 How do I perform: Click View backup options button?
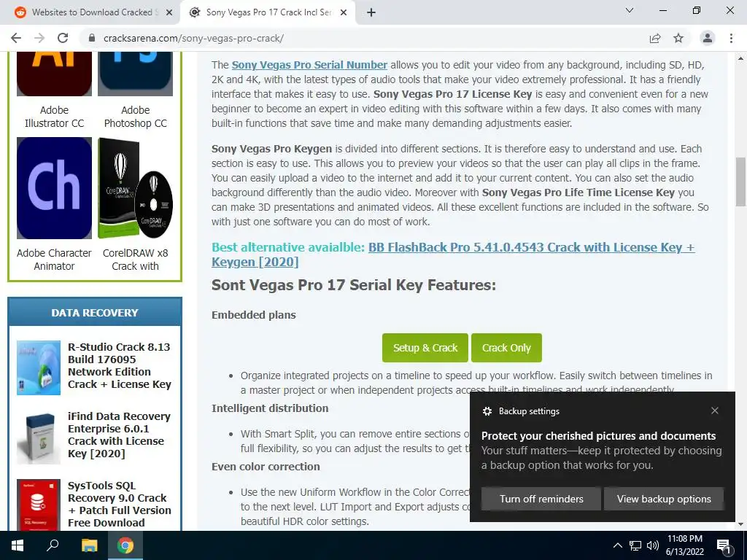tap(664, 499)
